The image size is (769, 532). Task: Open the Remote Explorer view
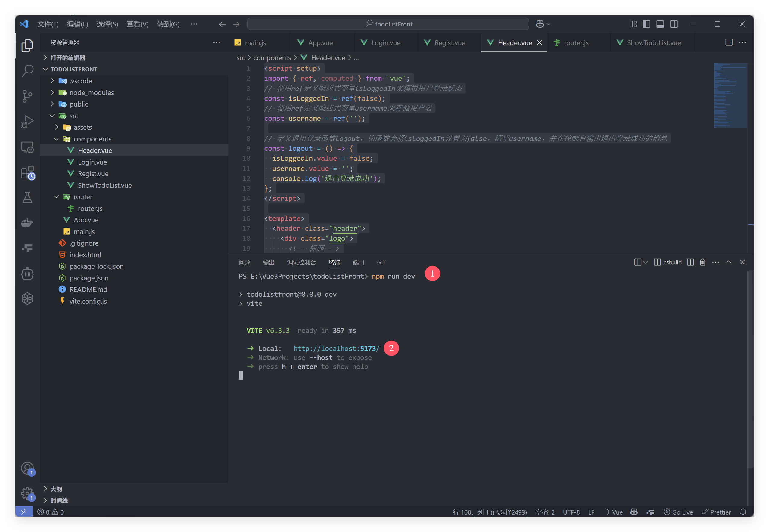(27, 147)
